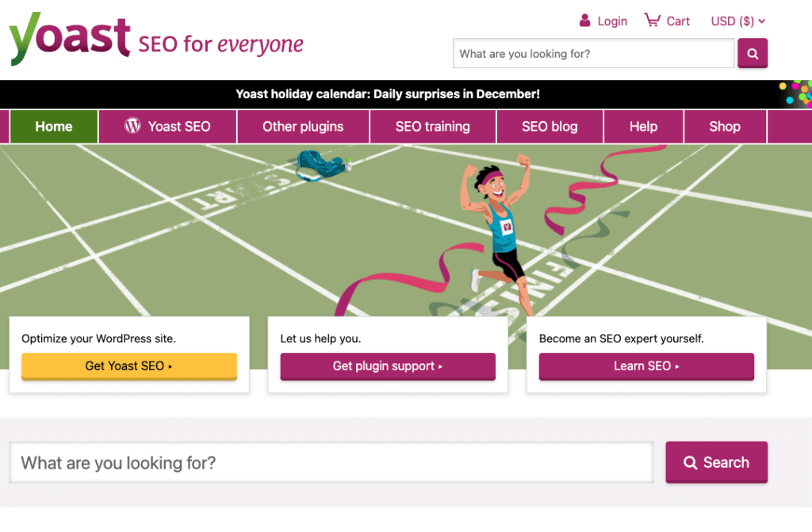Open the Other plugins menu
This screenshot has height=532, width=812.
(303, 126)
